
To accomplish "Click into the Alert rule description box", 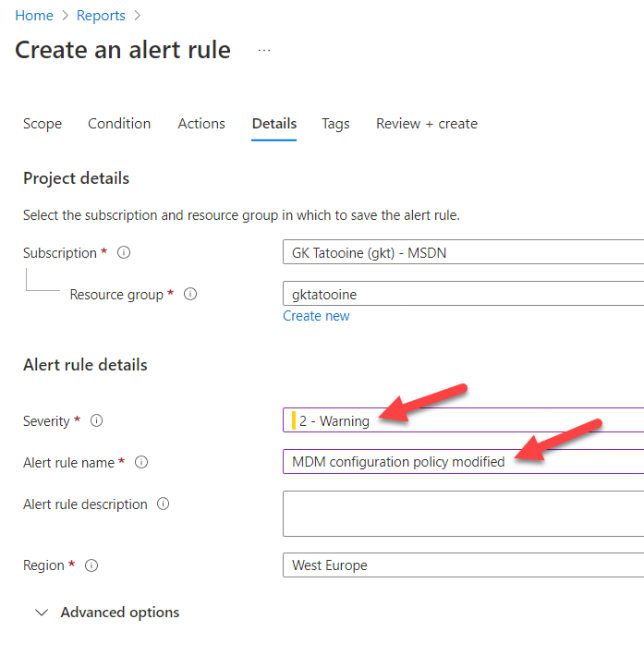I will pyautogui.click(x=463, y=514).
